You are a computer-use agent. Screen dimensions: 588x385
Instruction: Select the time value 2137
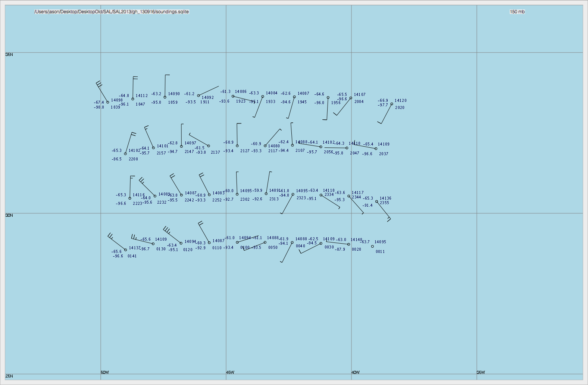(215, 153)
